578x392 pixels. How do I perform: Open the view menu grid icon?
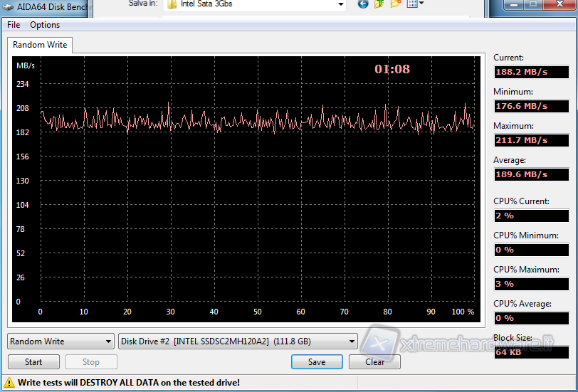[x=414, y=4]
